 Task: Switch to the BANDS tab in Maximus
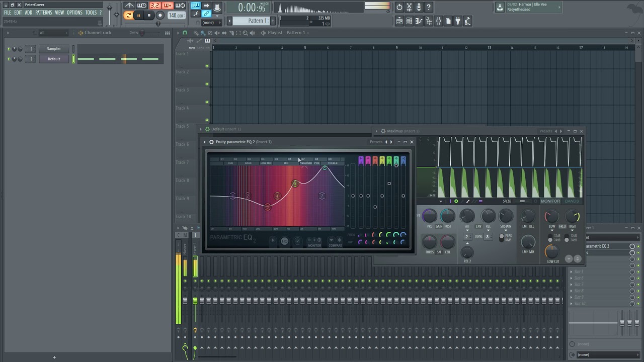click(x=572, y=201)
